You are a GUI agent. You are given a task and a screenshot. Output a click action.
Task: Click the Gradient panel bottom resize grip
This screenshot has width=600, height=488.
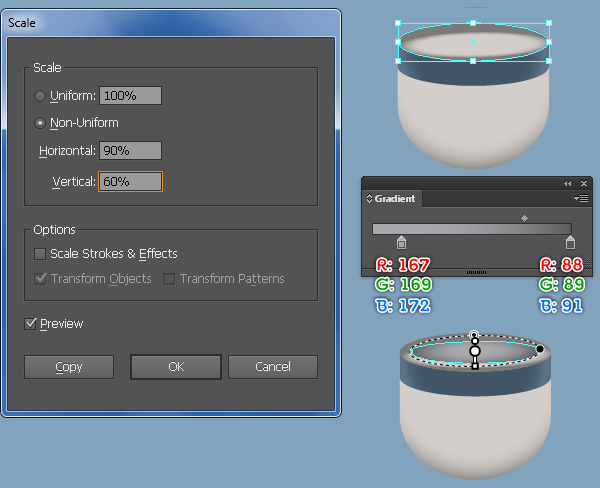(476, 273)
